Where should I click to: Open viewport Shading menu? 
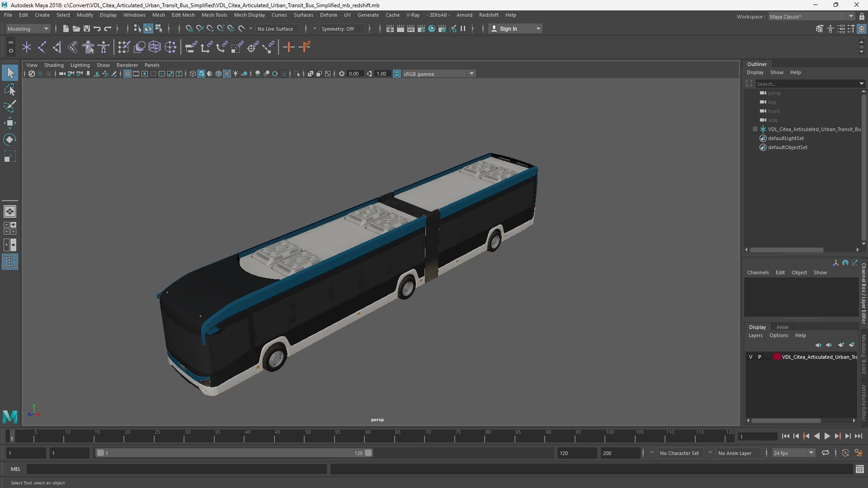coord(54,65)
